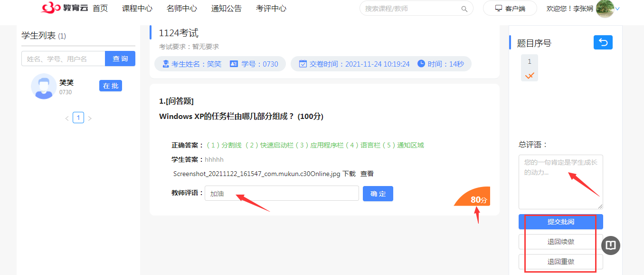Click the 总评语 text area
The image size is (644, 275).
click(x=560, y=182)
